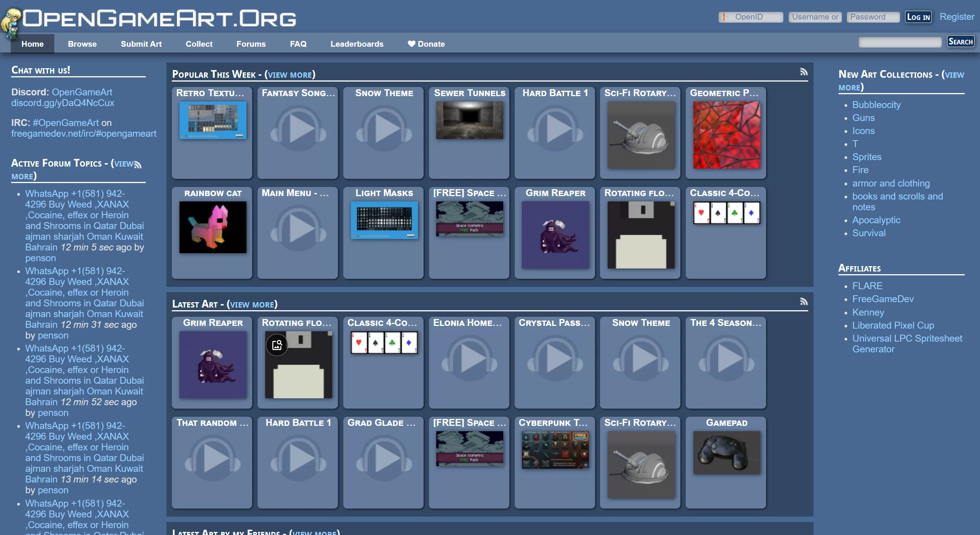
Task: Play the Elonia Home audio icon
Action: coord(470,359)
